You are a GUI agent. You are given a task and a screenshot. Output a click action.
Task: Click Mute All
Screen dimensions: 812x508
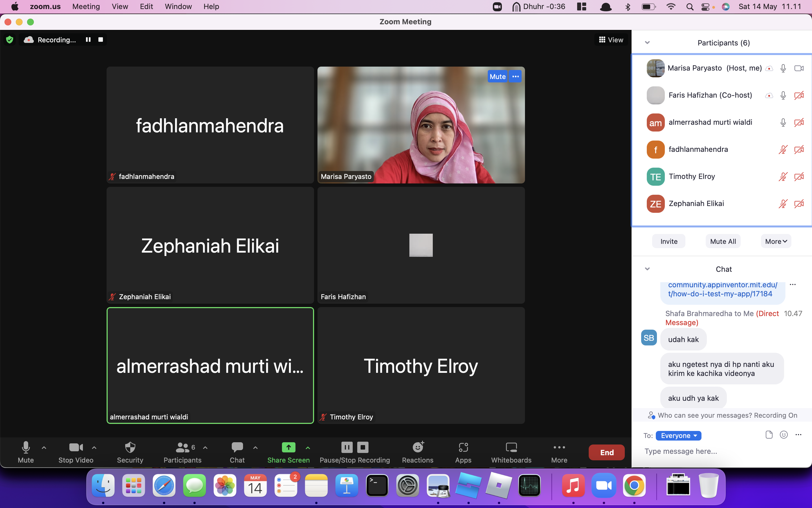point(723,241)
